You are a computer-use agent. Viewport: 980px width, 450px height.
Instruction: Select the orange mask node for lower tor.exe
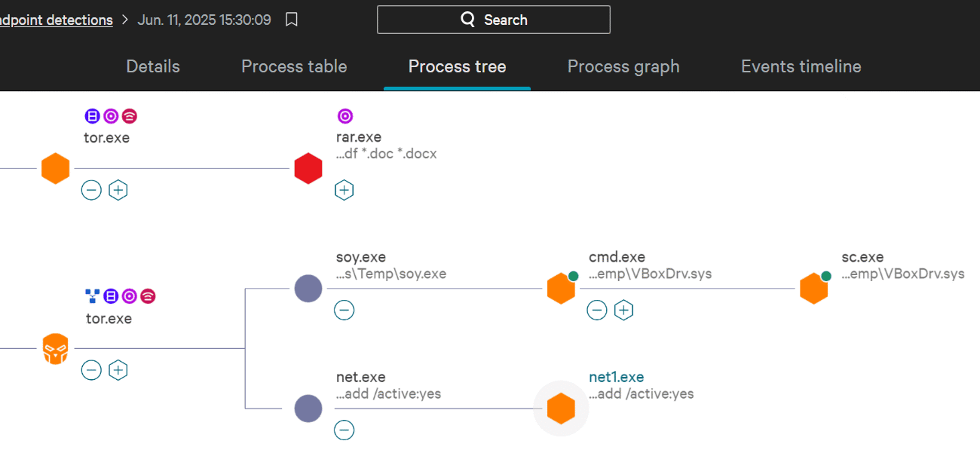pyautogui.click(x=56, y=349)
